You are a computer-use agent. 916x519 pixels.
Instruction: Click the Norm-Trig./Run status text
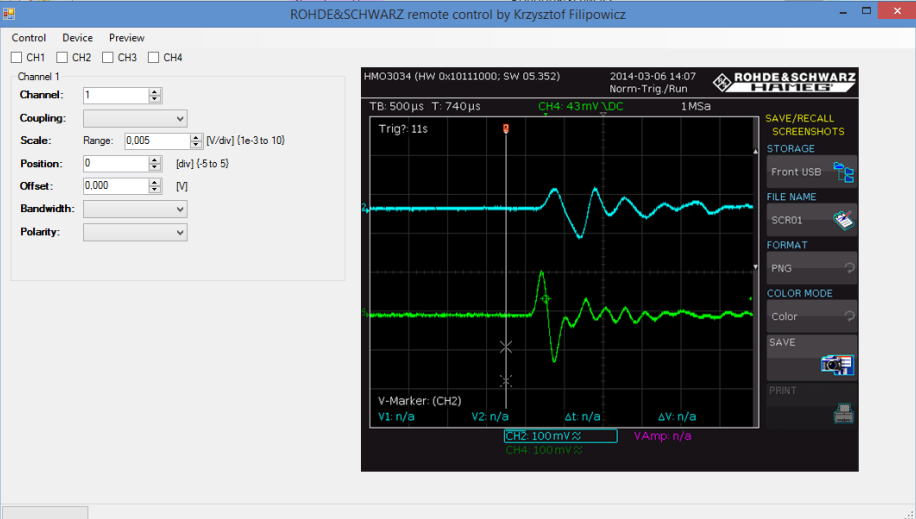[648, 89]
